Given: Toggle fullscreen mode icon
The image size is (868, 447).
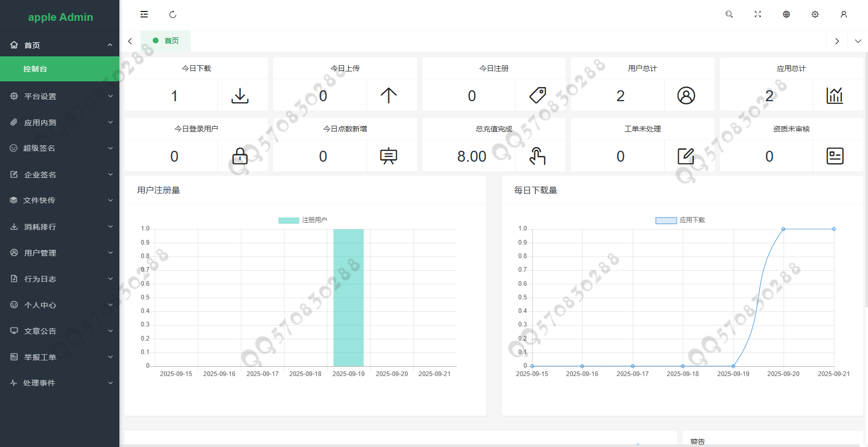Looking at the screenshot, I should pyautogui.click(x=757, y=15).
